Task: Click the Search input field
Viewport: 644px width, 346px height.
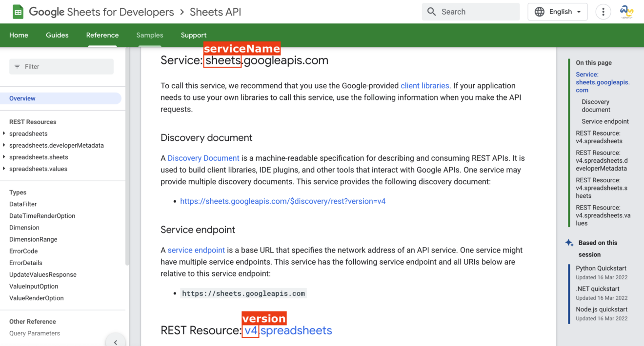Action: coord(468,11)
